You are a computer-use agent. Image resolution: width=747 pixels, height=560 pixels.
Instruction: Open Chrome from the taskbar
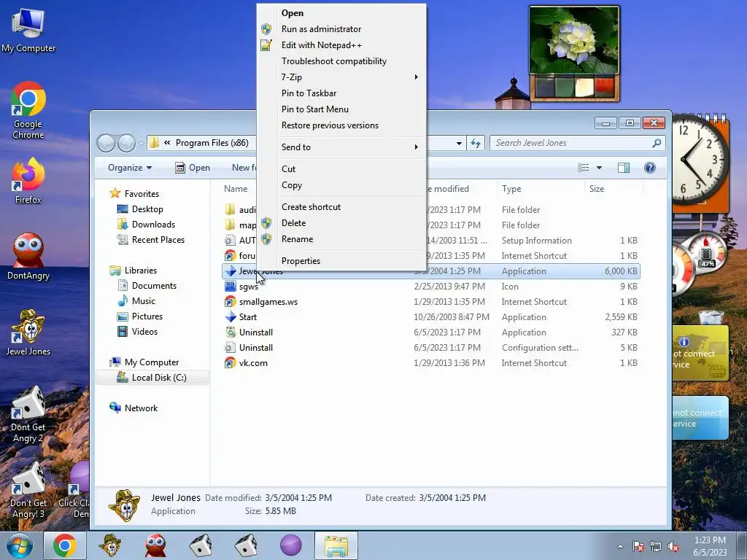coord(65,545)
